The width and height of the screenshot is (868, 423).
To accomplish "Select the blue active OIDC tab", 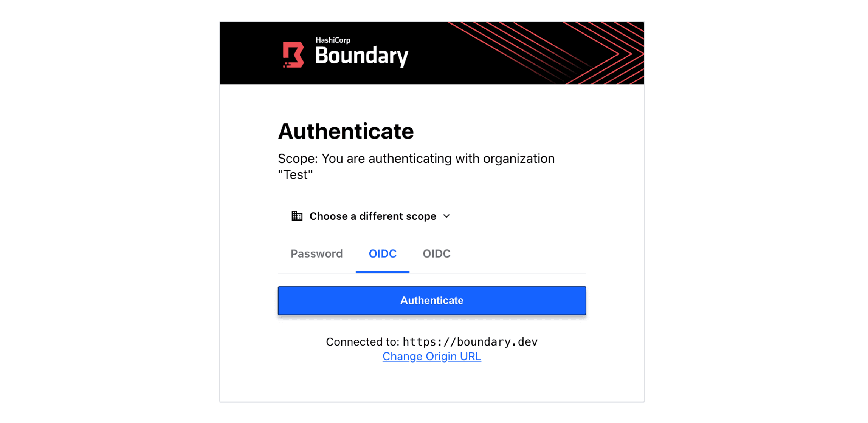I will [383, 254].
